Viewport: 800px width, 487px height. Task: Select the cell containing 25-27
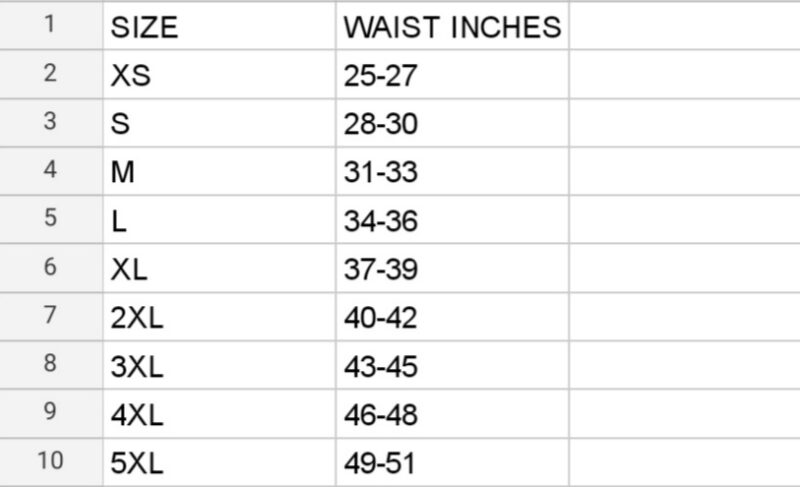point(452,75)
